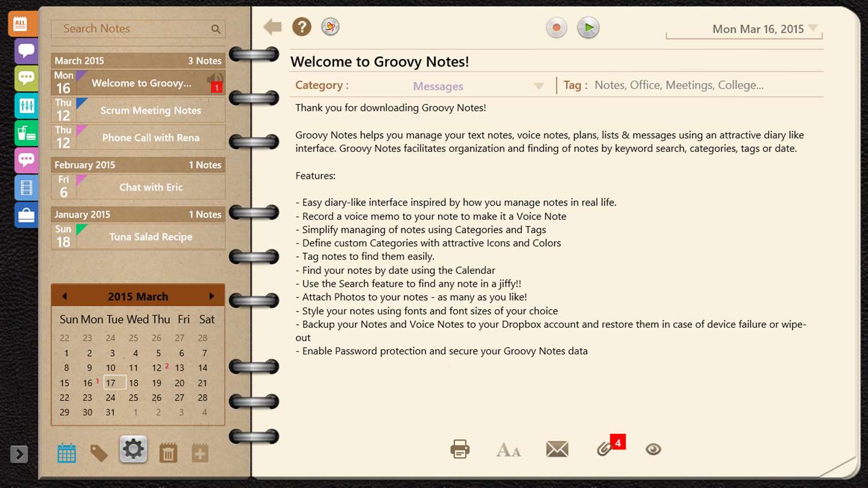Image resolution: width=868 pixels, height=488 pixels.
Task: Select the Welcome to Groovy... note
Action: [x=138, y=83]
